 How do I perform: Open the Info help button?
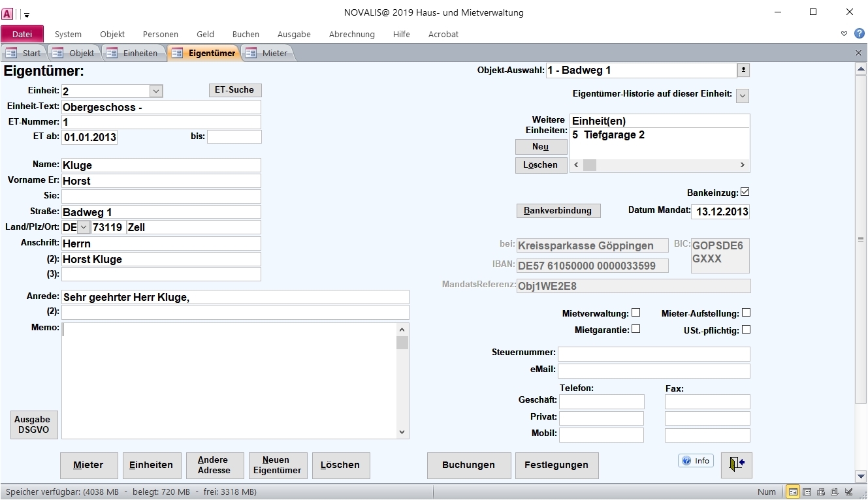click(696, 461)
